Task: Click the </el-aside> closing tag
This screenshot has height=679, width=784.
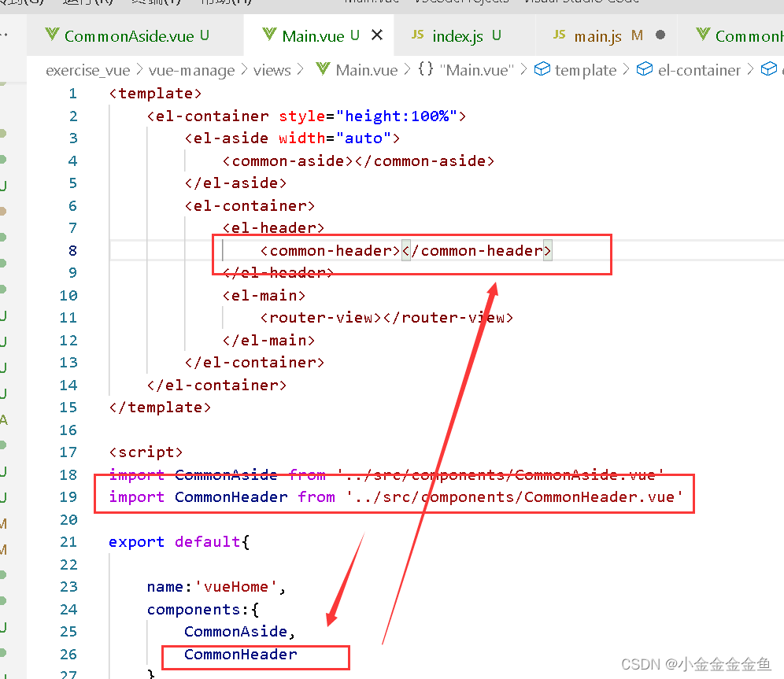Action: [x=236, y=183]
